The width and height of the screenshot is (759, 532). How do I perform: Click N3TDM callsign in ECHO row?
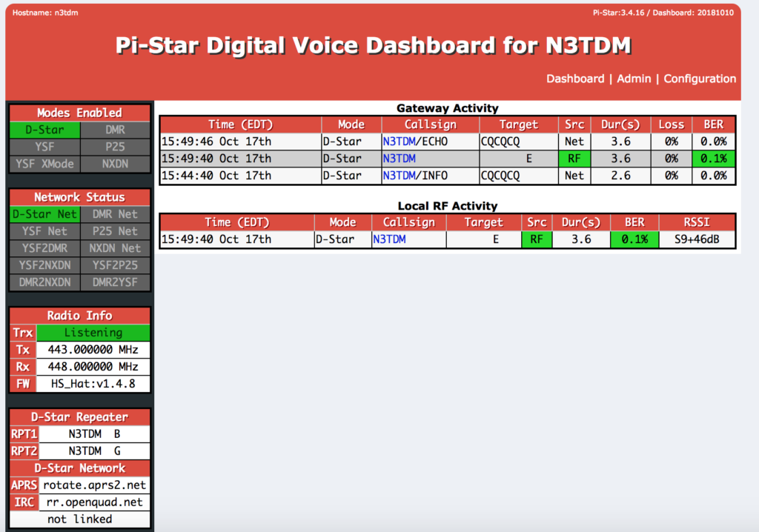tap(399, 141)
